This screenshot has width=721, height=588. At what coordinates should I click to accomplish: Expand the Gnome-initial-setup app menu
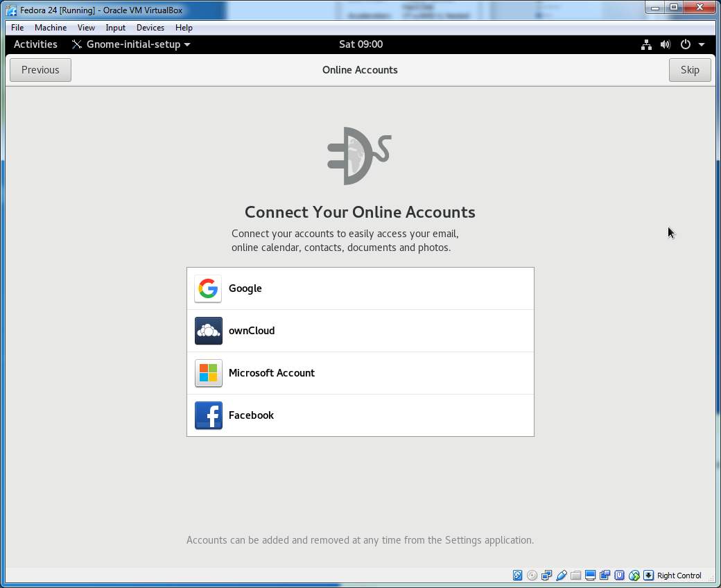click(x=131, y=44)
